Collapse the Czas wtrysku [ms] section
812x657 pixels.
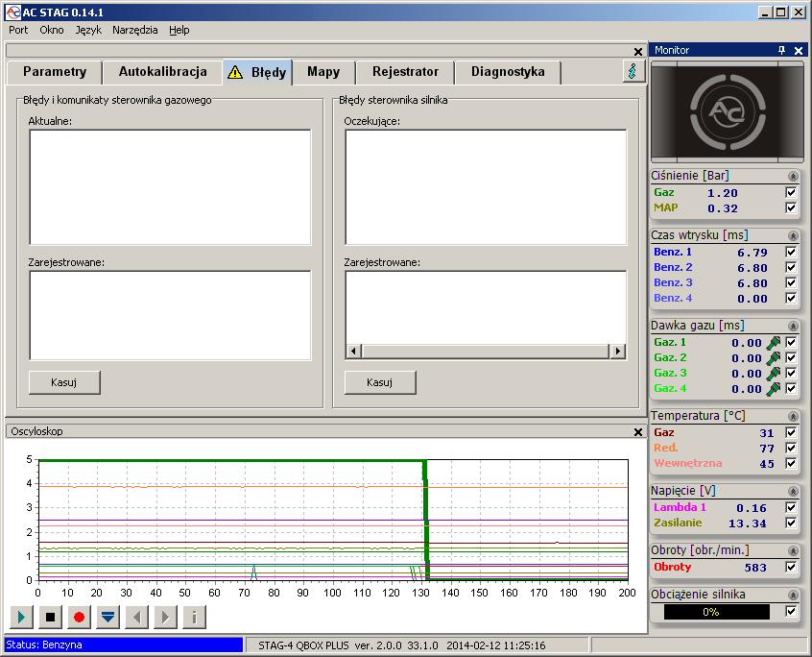793,235
